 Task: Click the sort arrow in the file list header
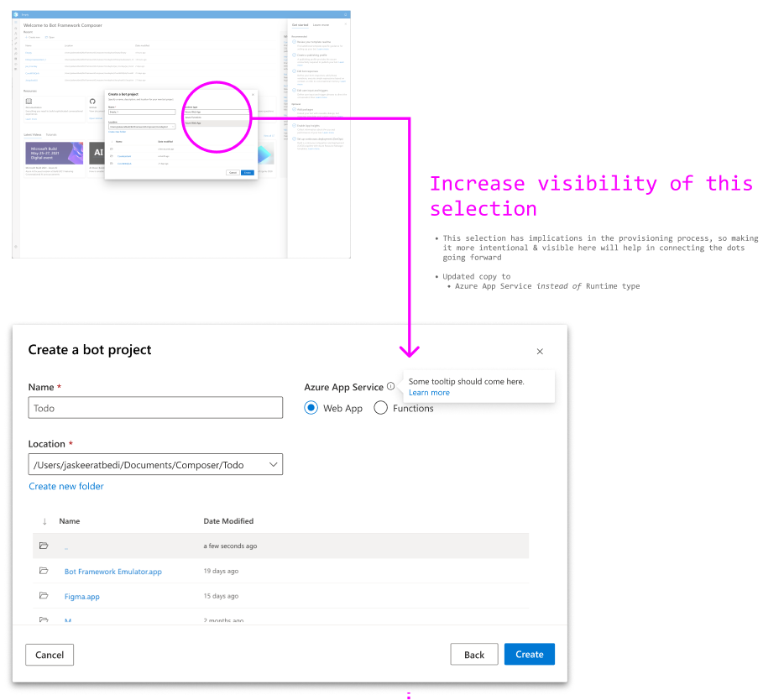point(44,521)
